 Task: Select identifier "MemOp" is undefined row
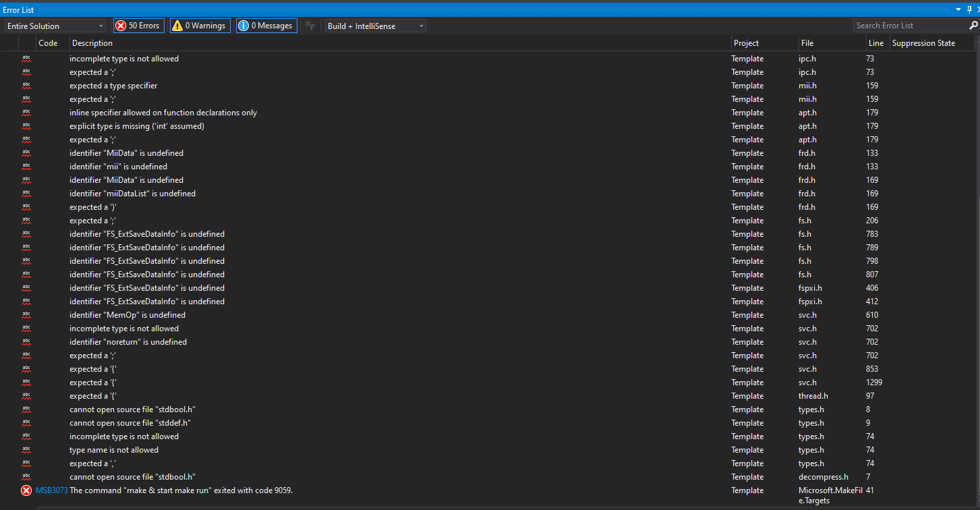(127, 315)
